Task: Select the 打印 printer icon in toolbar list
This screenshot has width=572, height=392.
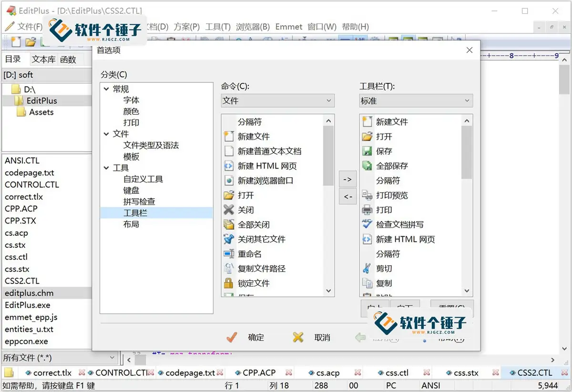Action: (x=367, y=210)
